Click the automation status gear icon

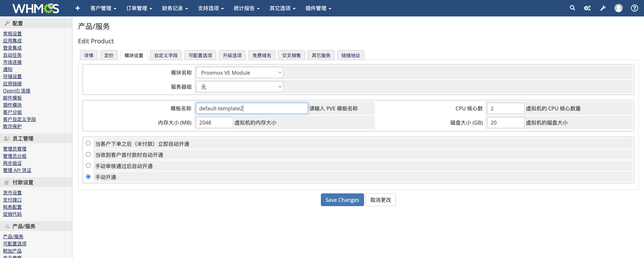coord(587,8)
